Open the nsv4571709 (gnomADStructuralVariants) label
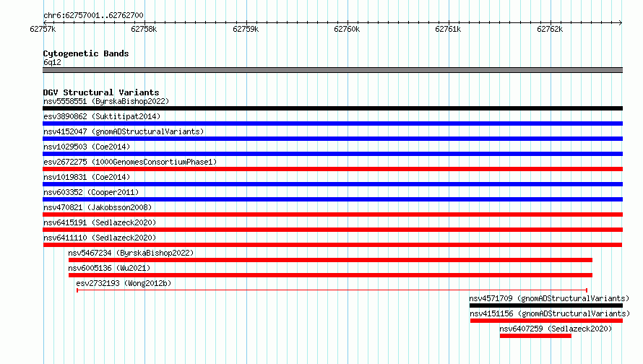The height and width of the screenshot is (364, 643). coord(549,298)
